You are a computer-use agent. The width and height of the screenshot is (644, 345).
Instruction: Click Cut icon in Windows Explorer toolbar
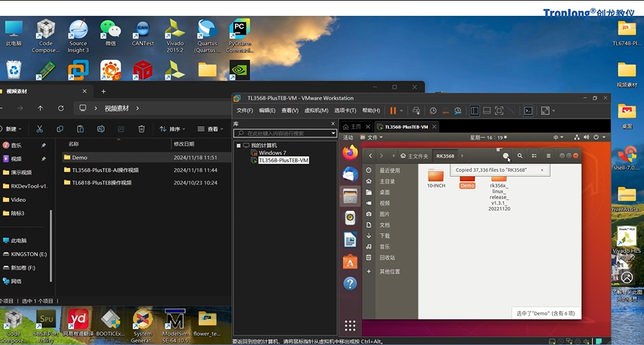tap(40, 129)
